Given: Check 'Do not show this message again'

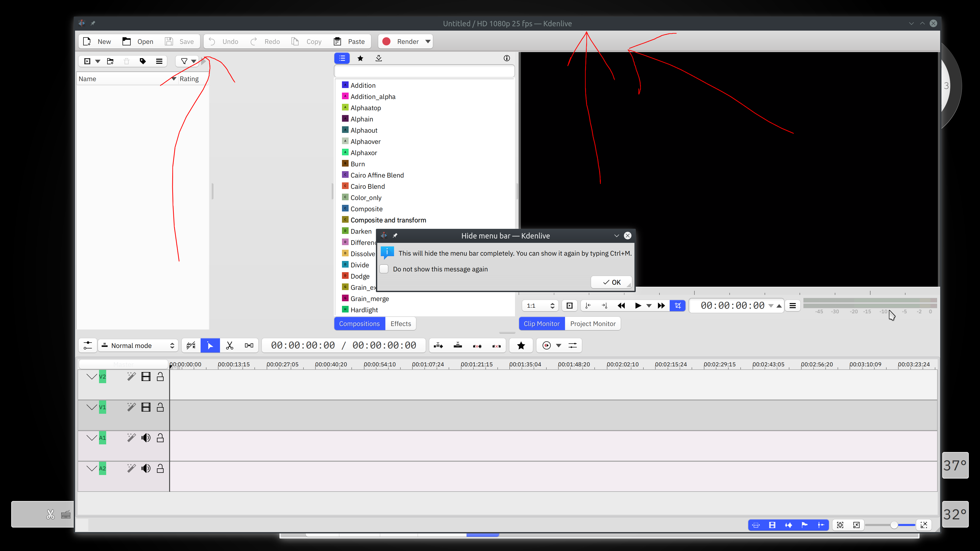Looking at the screenshot, I should [384, 269].
